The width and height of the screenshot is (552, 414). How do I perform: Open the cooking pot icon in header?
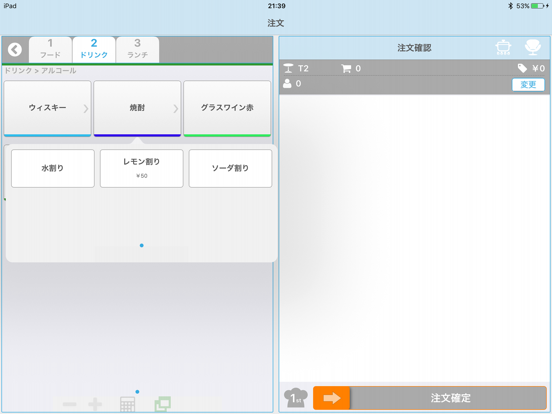pos(503,47)
